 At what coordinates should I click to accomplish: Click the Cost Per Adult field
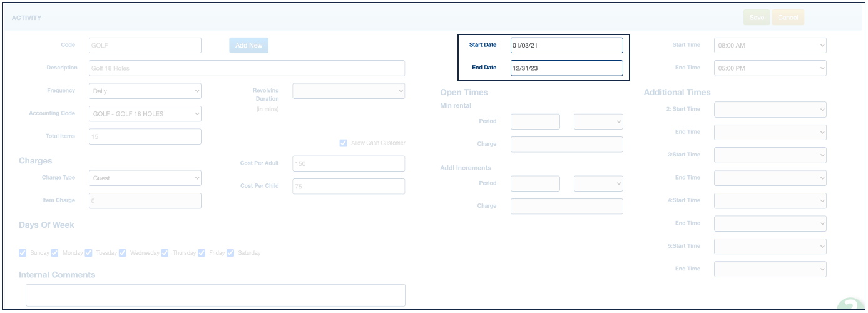click(349, 163)
